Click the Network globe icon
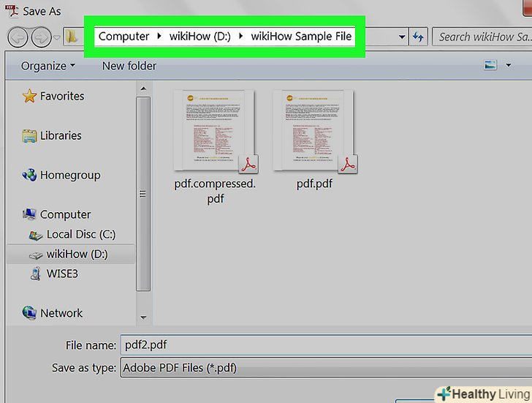This screenshot has width=532, height=403. (x=29, y=313)
